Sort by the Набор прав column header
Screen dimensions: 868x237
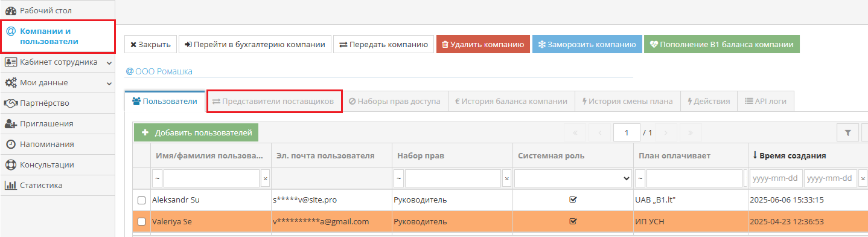pyautogui.click(x=421, y=155)
